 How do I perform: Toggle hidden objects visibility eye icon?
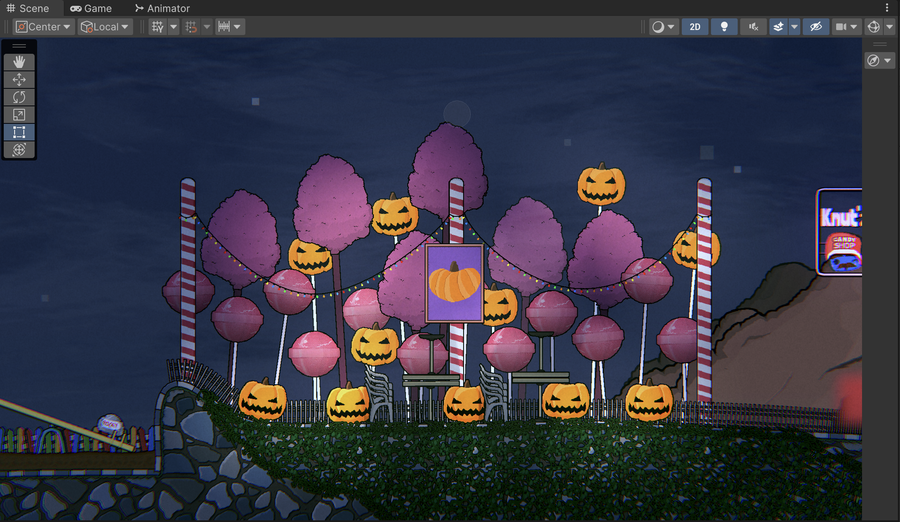(816, 26)
